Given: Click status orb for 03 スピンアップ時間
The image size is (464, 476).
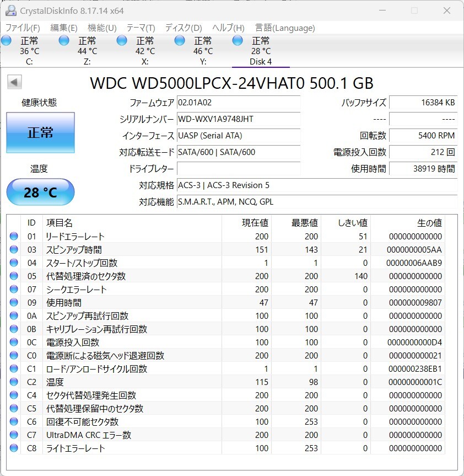Looking at the screenshot, I should (14, 249).
